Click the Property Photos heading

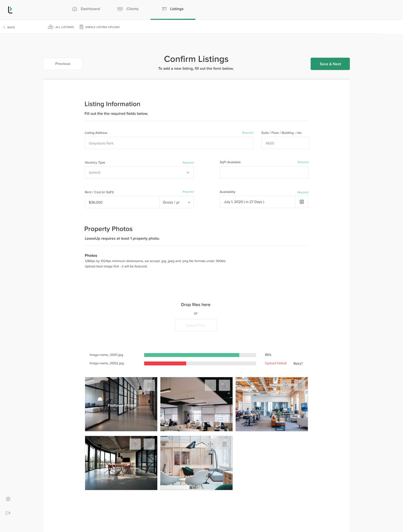[109, 229]
